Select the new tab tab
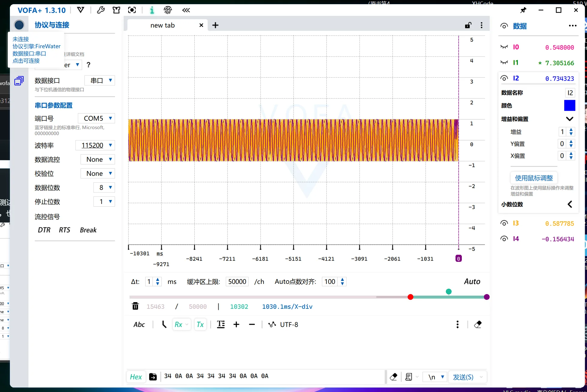The width and height of the screenshot is (587, 392). click(163, 25)
